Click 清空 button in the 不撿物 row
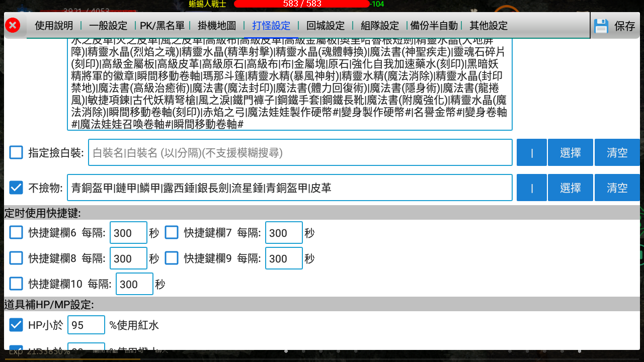 (617, 188)
